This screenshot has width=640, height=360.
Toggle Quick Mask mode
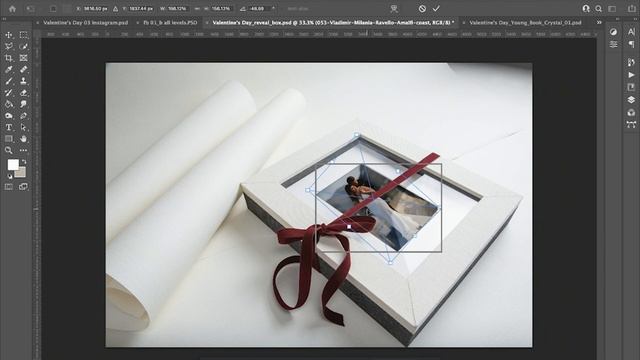point(9,187)
